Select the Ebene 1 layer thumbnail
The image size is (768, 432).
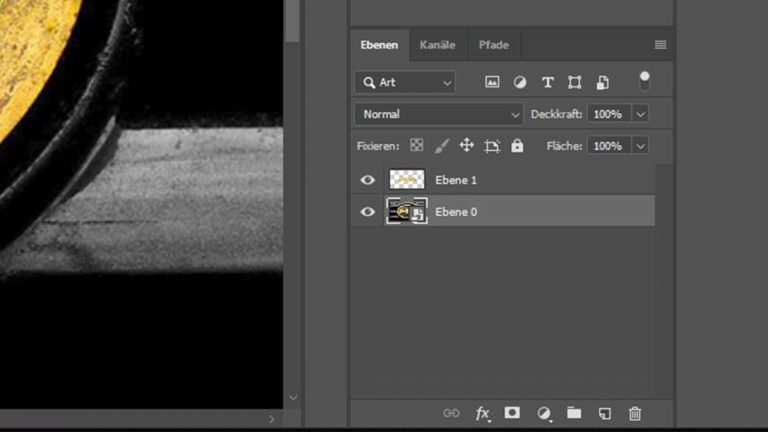407,180
